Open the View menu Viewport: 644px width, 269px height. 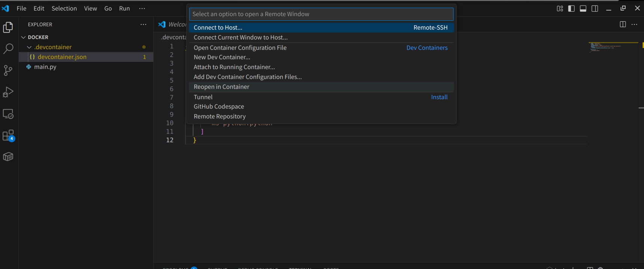pos(91,8)
